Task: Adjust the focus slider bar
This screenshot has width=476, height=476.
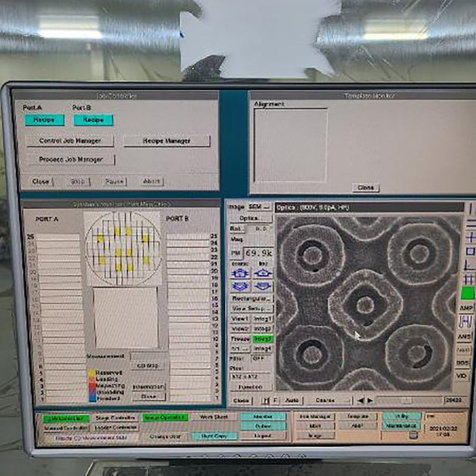Action: pyautogui.click(x=410, y=400)
